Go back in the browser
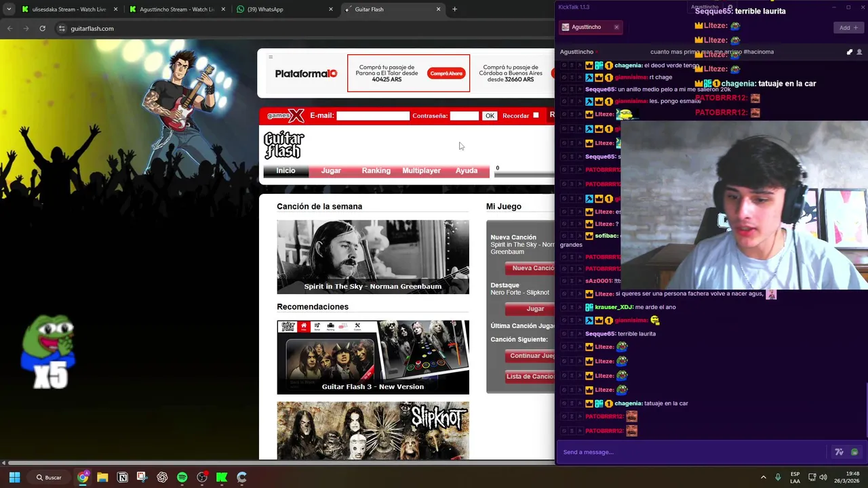Screen dimensions: 868x488 (9, 28)
